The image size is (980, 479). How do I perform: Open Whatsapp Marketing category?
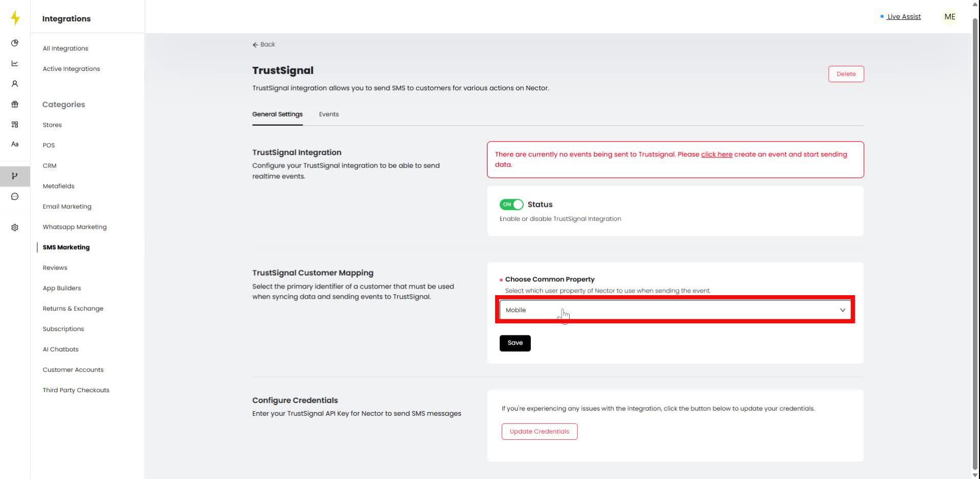75,227
